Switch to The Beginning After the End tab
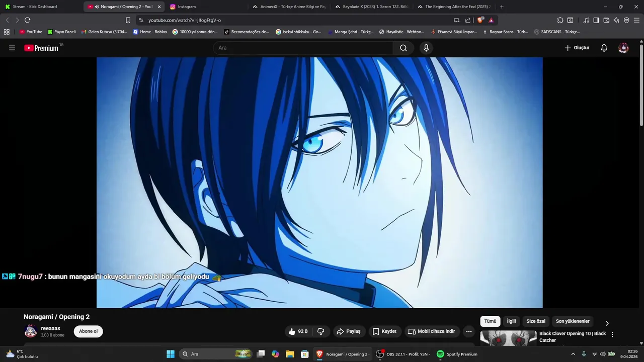This screenshot has height=362, width=644. (454, 7)
